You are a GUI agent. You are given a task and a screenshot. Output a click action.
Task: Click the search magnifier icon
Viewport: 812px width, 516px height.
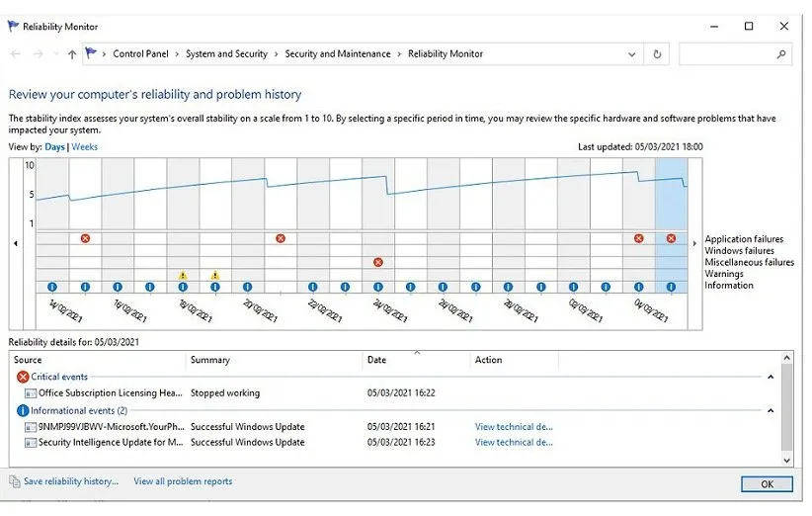pos(781,54)
